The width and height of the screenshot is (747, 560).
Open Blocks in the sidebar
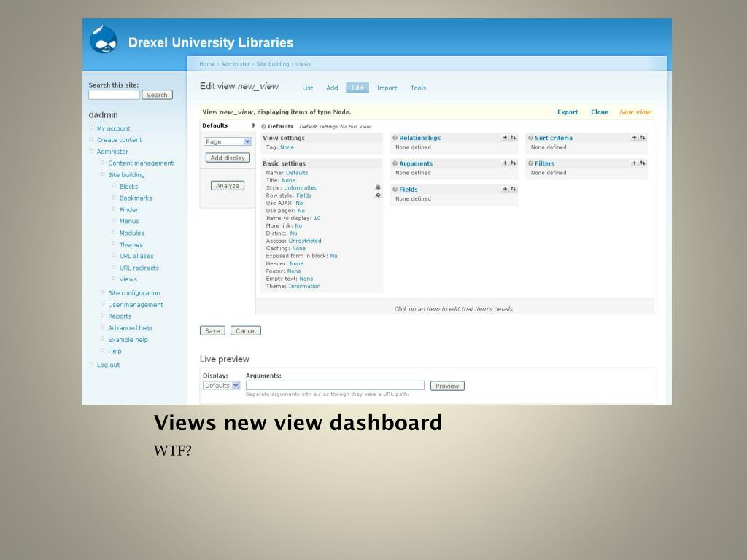[128, 187]
